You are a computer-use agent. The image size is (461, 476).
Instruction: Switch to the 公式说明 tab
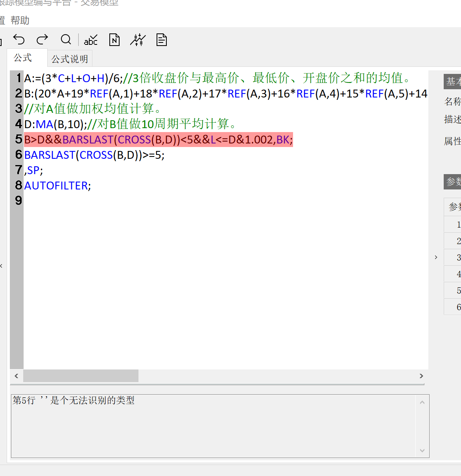70,59
